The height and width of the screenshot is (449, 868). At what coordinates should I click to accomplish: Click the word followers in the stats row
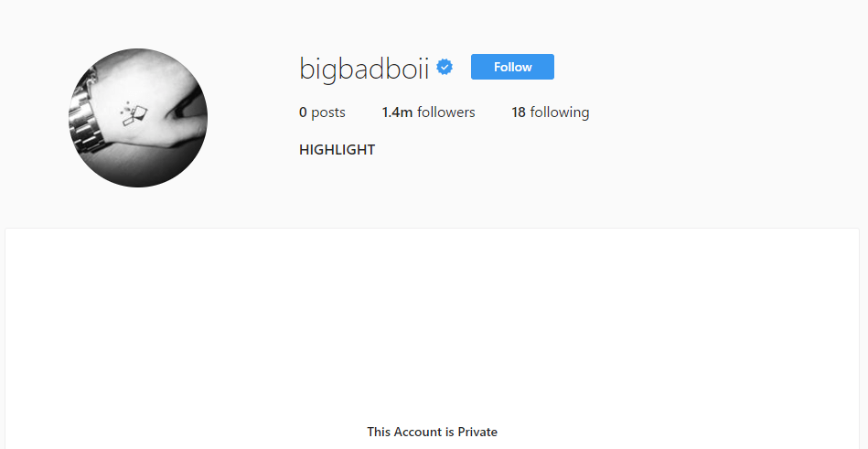pyautogui.click(x=446, y=112)
